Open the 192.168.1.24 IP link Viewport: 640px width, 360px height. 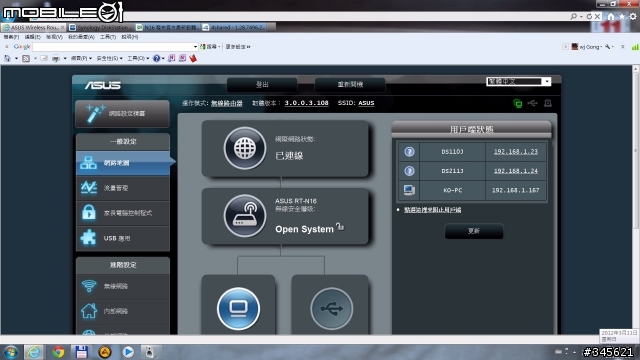click(x=516, y=171)
